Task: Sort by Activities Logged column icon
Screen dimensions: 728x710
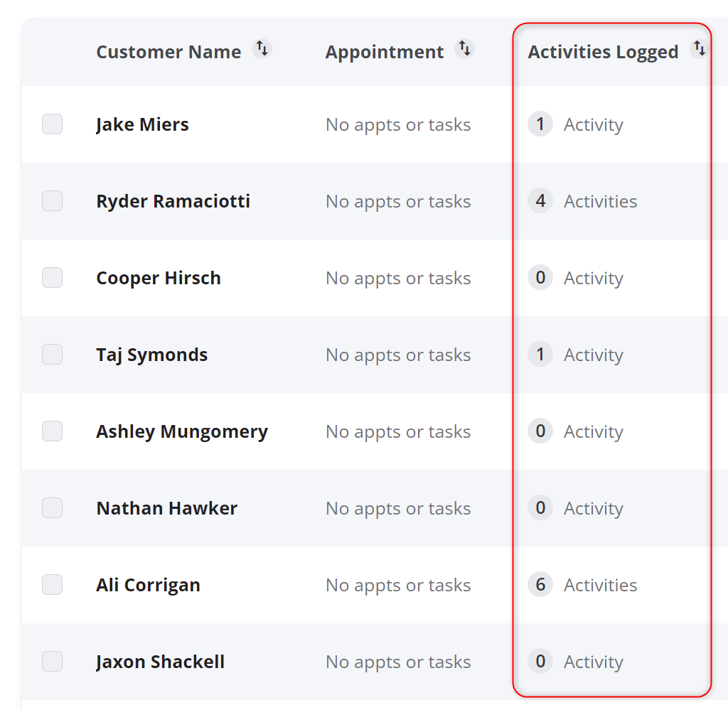Action: (700, 48)
